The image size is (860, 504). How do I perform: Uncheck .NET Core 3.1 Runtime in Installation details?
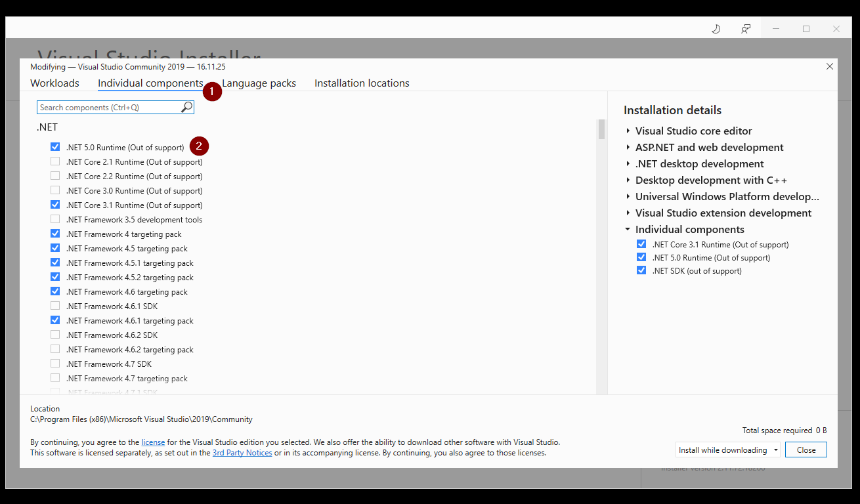641,244
